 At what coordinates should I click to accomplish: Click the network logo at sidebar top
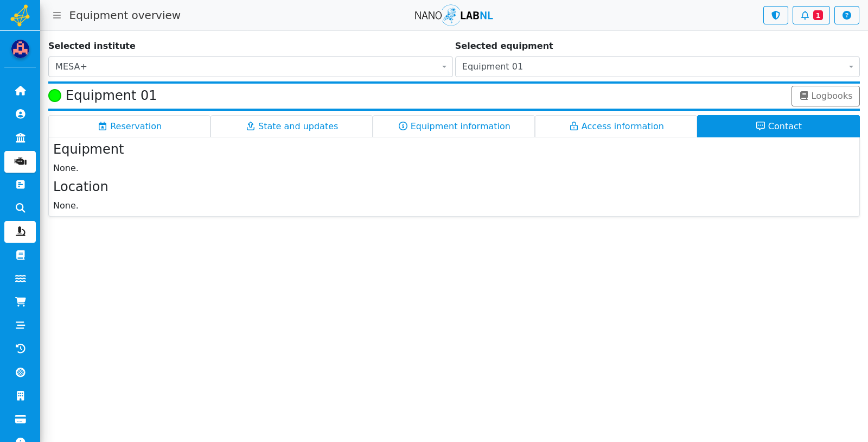click(20, 15)
